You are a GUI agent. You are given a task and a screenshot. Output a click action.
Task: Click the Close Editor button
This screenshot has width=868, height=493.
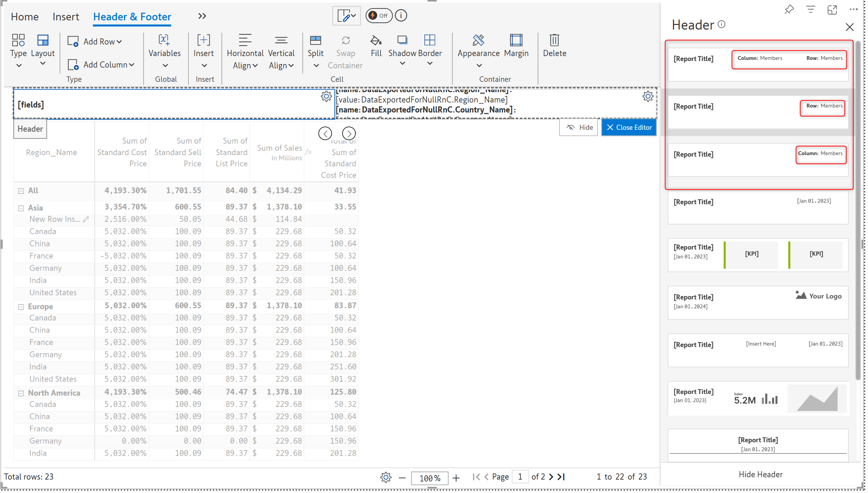click(x=629, y=127)
